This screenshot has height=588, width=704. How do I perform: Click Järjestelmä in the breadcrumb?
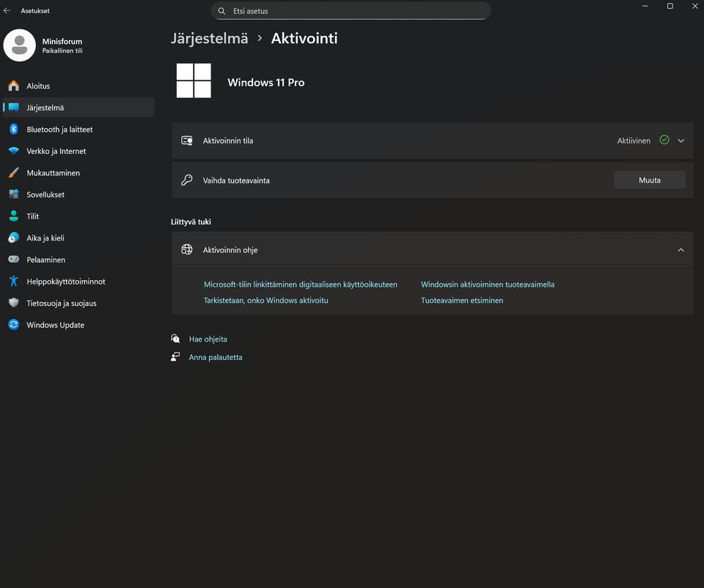point(209,38)
